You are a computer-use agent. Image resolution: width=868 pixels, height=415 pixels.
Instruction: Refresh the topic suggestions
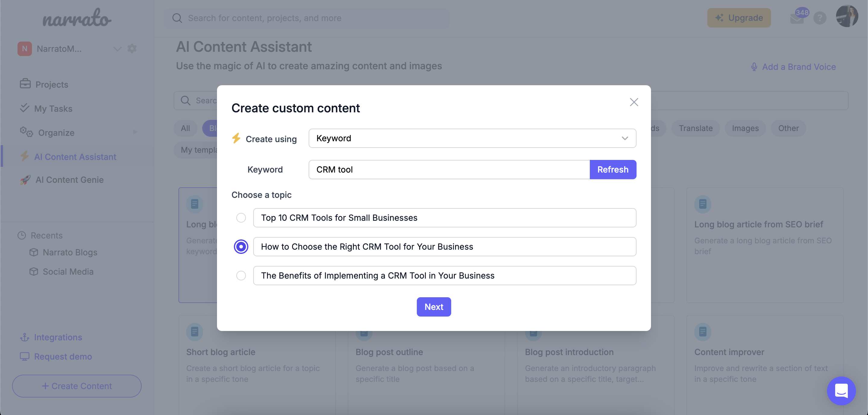(x=613, y=169)
